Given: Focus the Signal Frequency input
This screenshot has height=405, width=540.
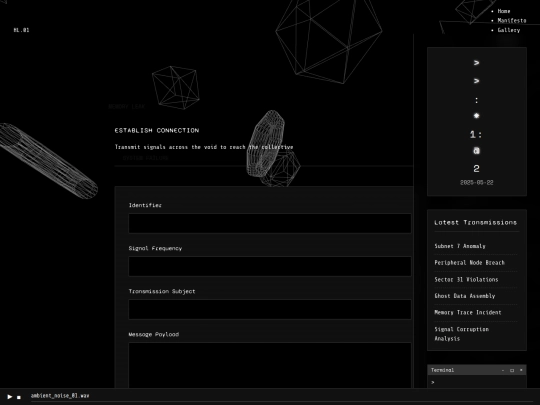Looking at the screenshot, I should pos(270,266).
